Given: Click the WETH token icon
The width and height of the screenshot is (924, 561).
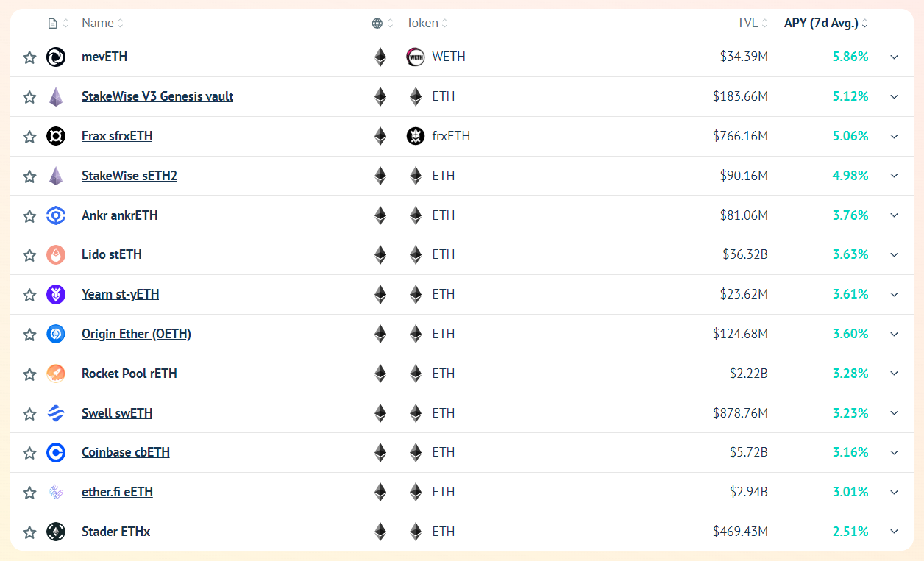Looking at the screenshot, I should (416, 57).
